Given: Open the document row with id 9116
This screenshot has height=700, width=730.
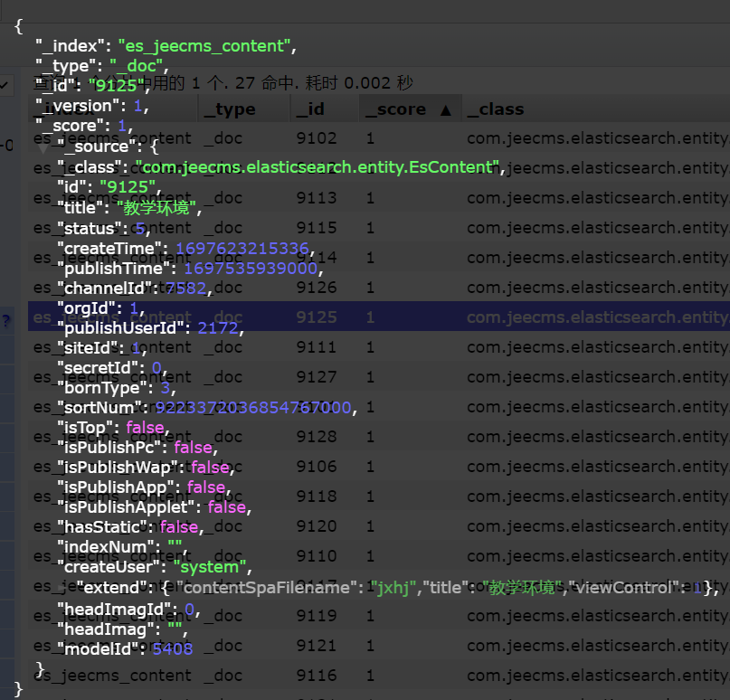Looking at the screenshot, I should 316,676.
